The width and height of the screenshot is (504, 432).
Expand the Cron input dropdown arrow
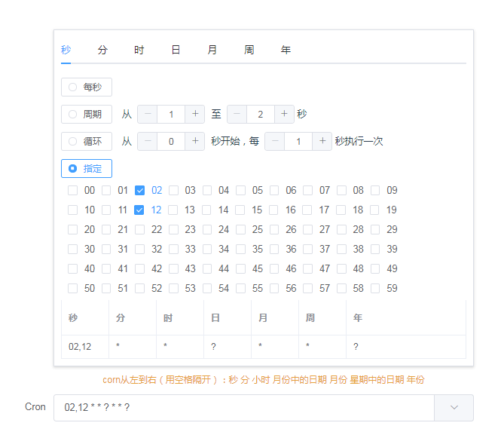(454, 408)
